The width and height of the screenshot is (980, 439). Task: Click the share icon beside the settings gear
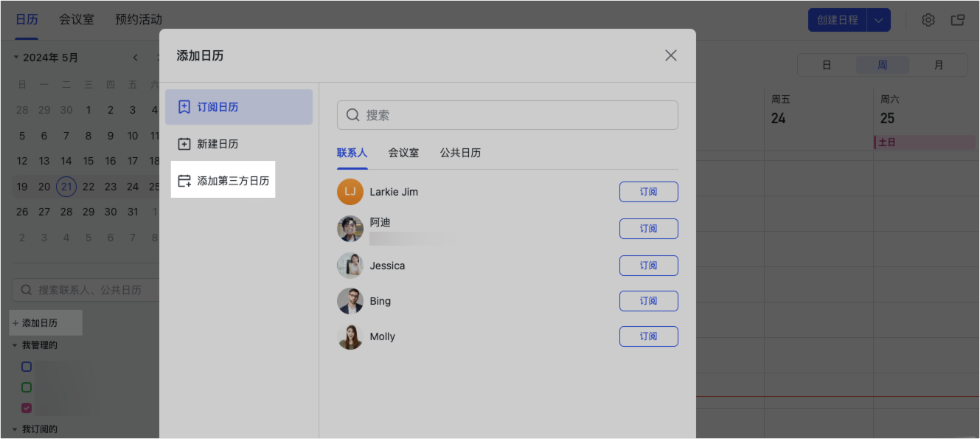(958, 20)
